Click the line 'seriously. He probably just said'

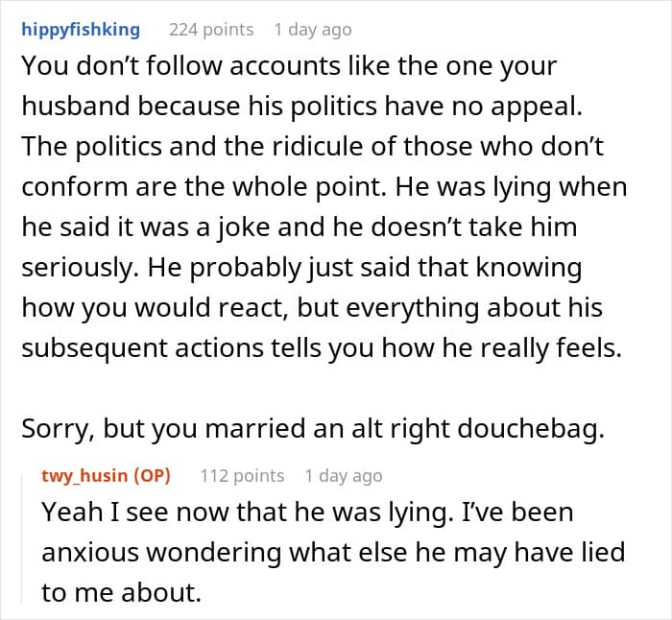click(x=300, y=268)
